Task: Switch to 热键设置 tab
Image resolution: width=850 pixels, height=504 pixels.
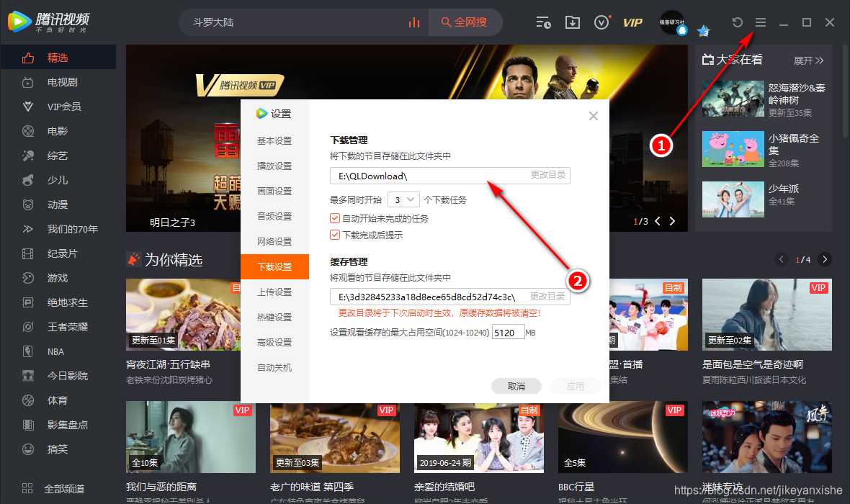Action: coord(274,317)
